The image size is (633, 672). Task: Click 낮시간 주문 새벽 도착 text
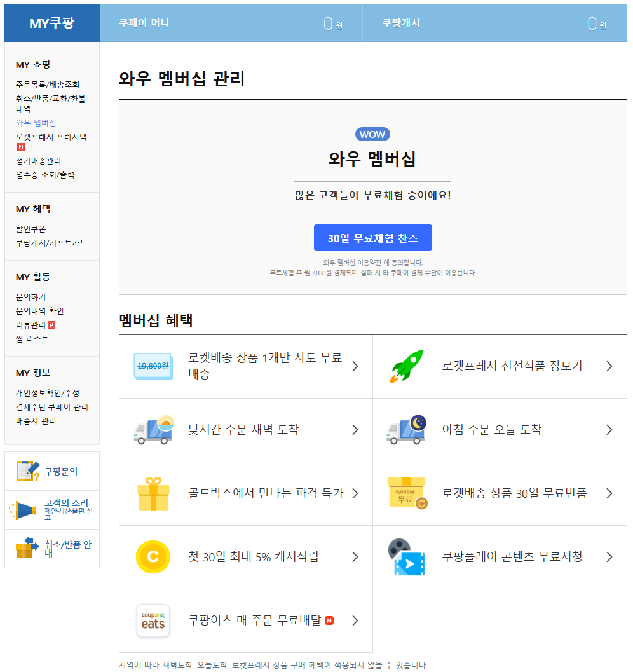click(x=243, y=429)
